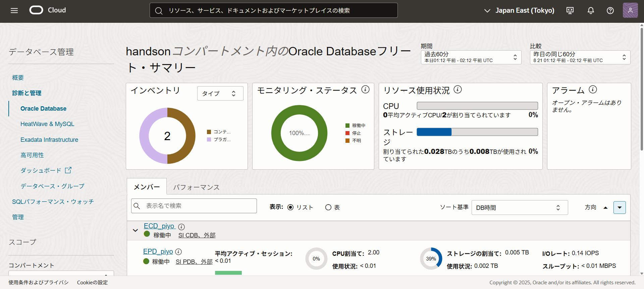Viewport: 644px width, 289px height.
Task: Switch to the メンバー tab
Action: point(147,187)
